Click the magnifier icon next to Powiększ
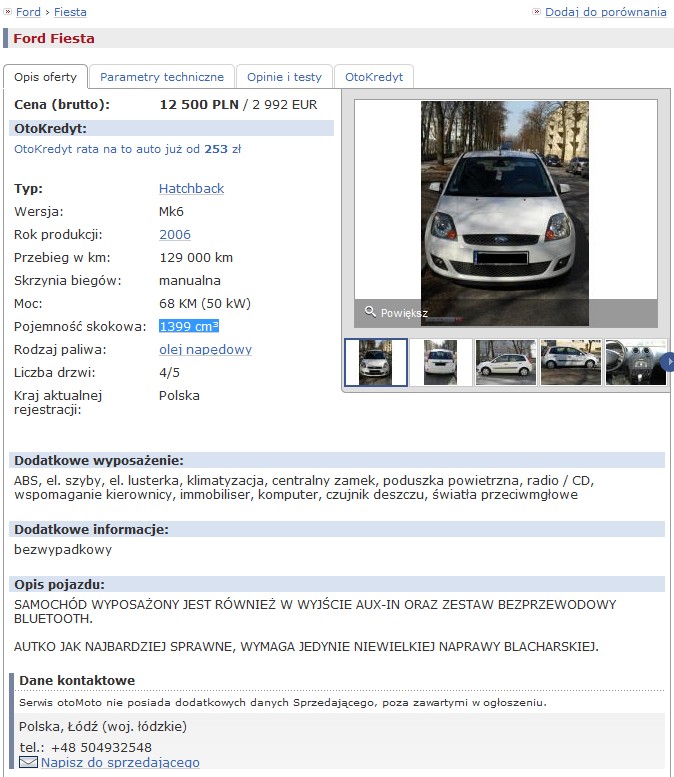The image size is (674, 777). tap(370, 312)
